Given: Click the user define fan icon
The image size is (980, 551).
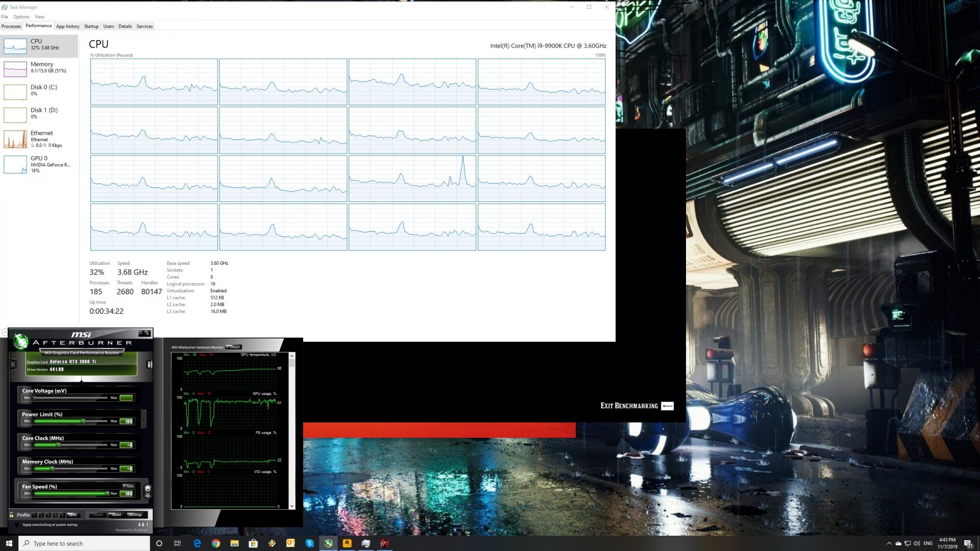Looking at the screenshot, I should pyautogui.click(x=148, y=490).
